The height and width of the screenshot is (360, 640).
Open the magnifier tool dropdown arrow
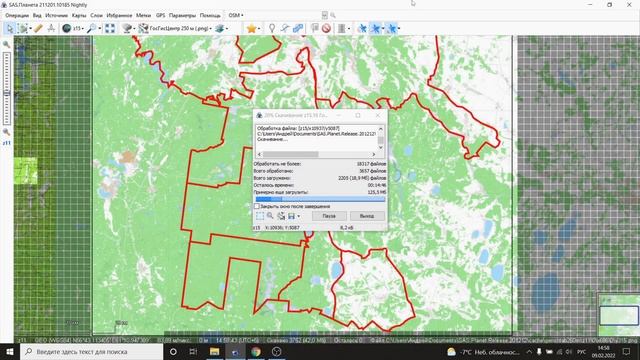click(100, 29)
